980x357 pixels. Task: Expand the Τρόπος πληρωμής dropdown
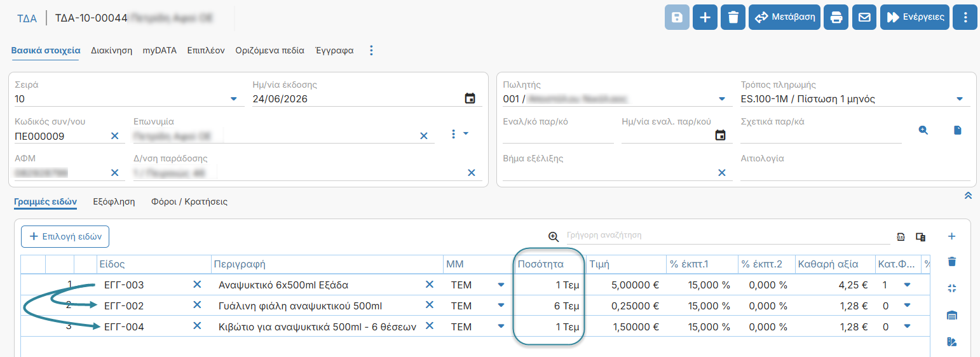coord(959,99)
